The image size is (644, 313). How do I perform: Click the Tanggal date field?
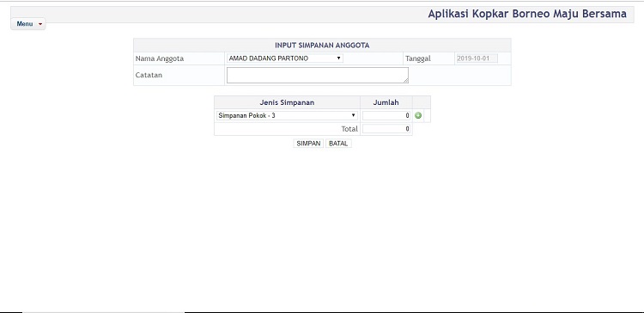pyautogui.click(x=477, y=58)
